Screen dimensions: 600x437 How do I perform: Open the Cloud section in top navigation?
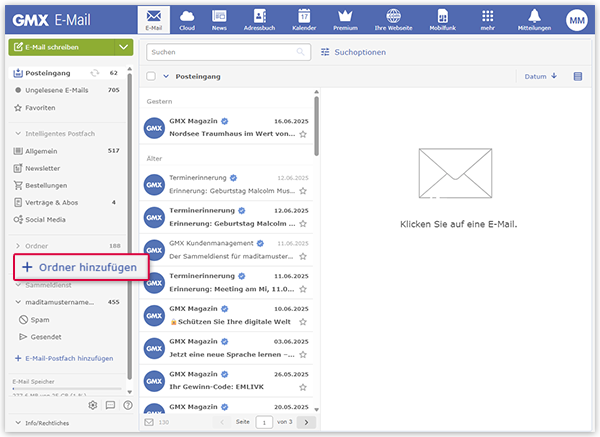187,20
